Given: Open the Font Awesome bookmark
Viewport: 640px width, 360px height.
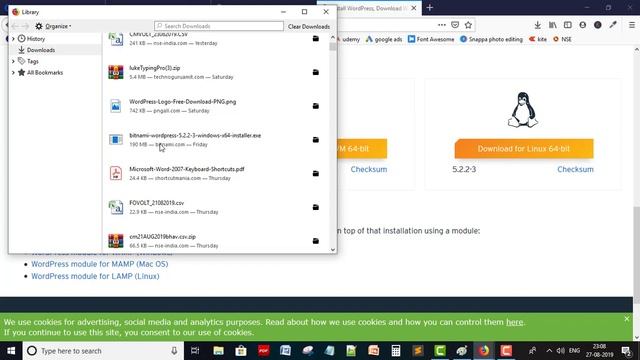Looking at the screenshot, I should 431,39.
